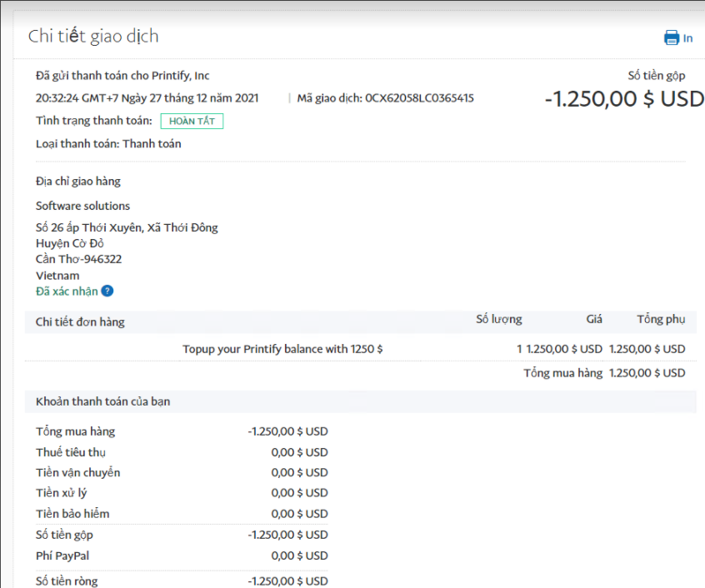This screenshot has height=588, width=705.
Task: Select the Giá column header
Action: click(594, 319)
